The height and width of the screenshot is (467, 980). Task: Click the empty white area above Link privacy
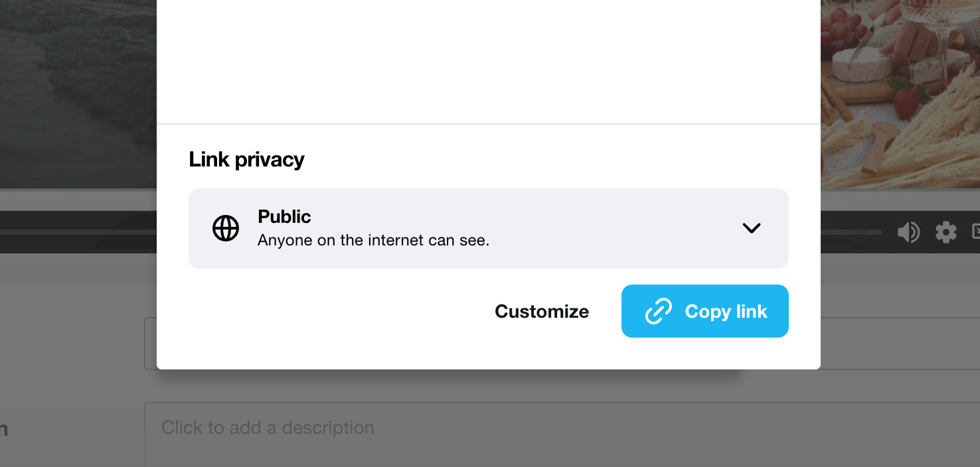489,61
